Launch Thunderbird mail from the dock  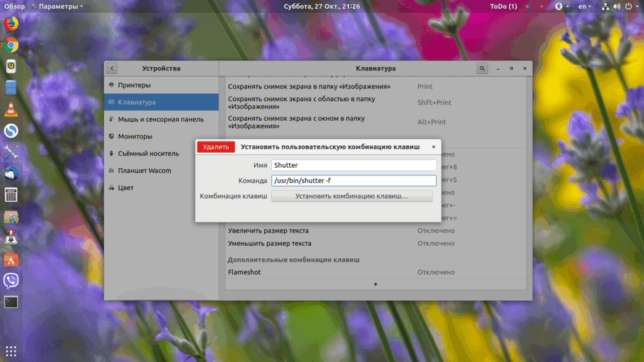point(11,173)
